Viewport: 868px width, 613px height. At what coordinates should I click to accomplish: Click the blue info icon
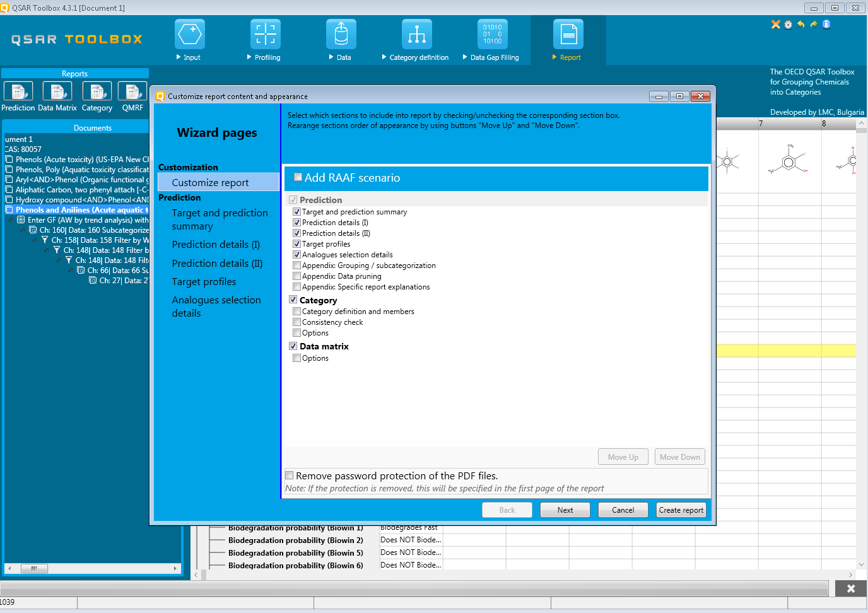pyautogui.click(x=826, y=25)
